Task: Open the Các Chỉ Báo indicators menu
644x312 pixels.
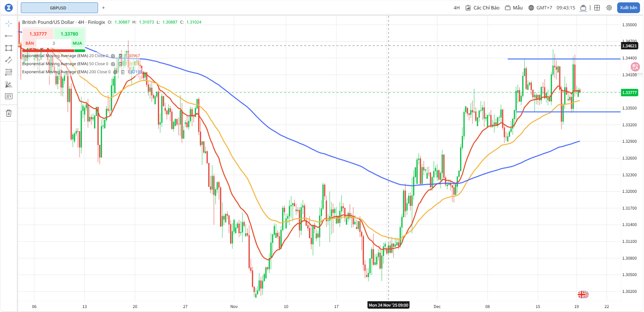Action: [x=482, y=8]
